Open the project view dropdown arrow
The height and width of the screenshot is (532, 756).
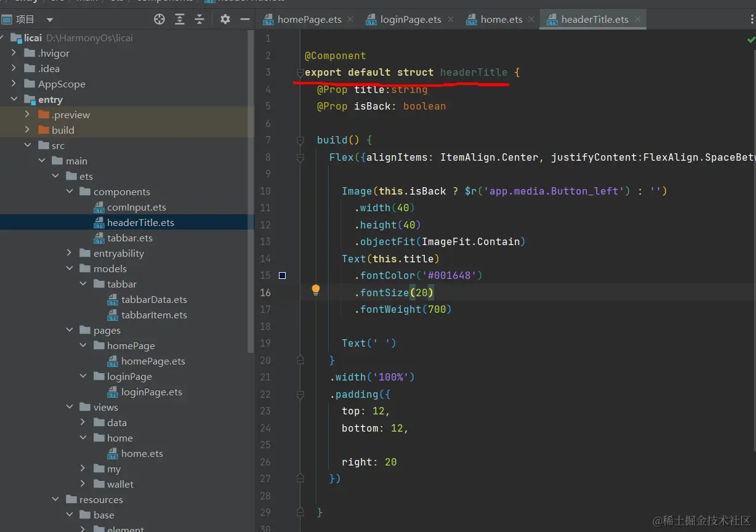50,20
